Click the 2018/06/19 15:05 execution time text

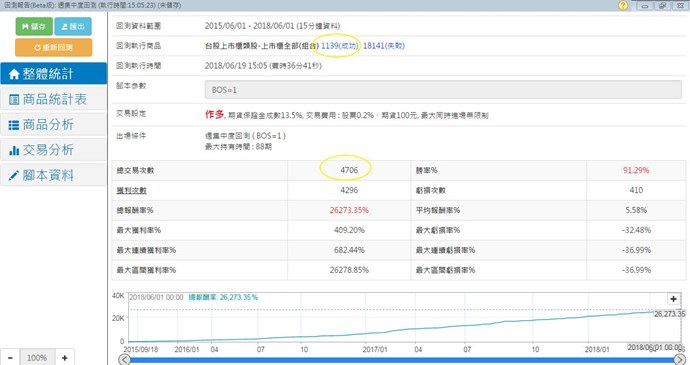pyautogui.click(x=263, y=66)
